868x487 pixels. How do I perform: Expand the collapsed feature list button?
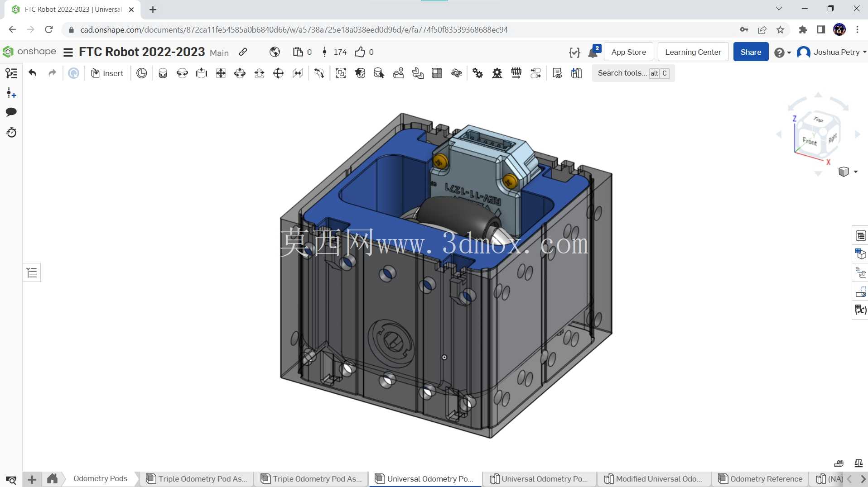[32, 272]
